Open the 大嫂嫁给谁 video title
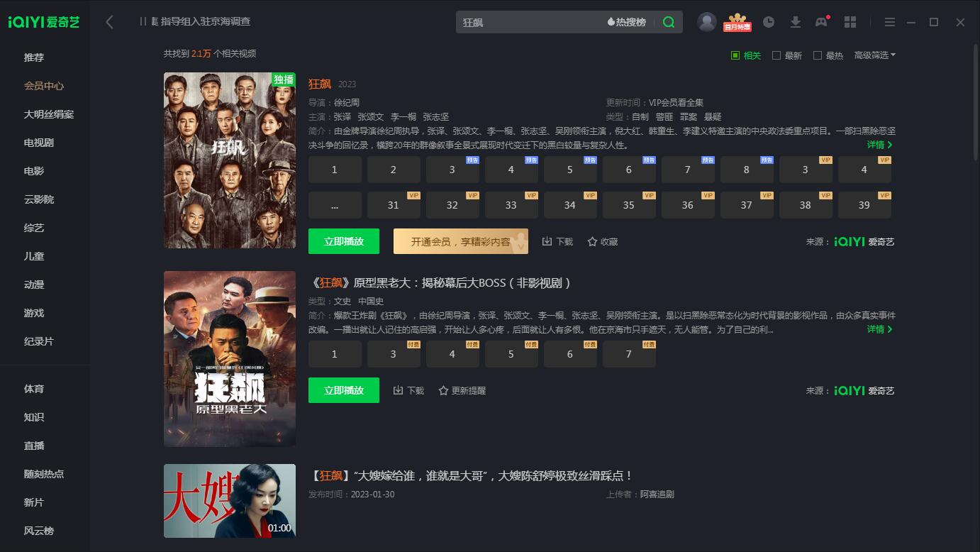This screenshot has height=552, width=980. click(471, 475)
